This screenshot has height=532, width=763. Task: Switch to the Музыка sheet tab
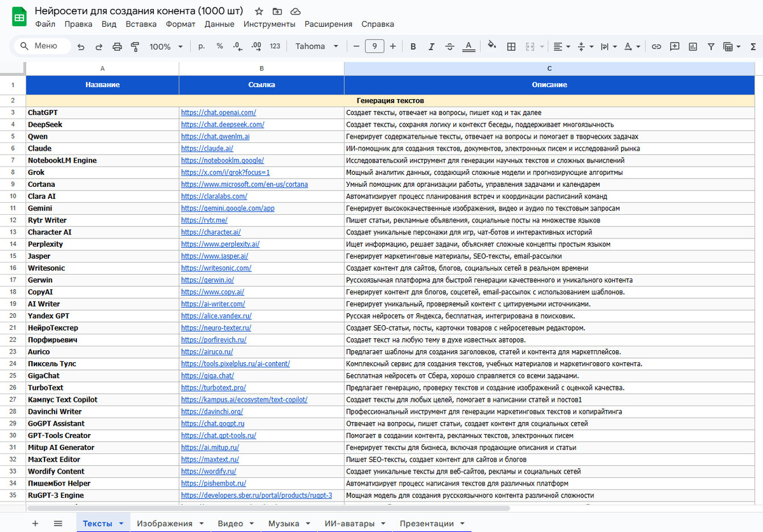tap(284, 524)
